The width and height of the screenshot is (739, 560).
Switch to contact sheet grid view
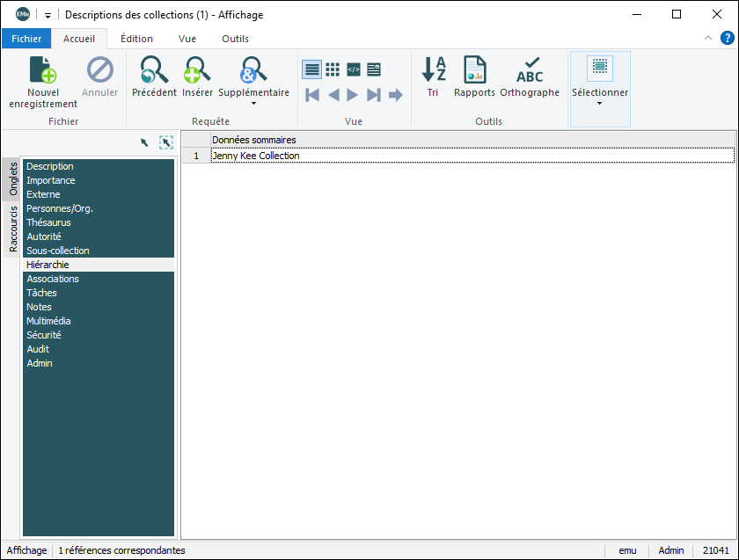[333, 69]
